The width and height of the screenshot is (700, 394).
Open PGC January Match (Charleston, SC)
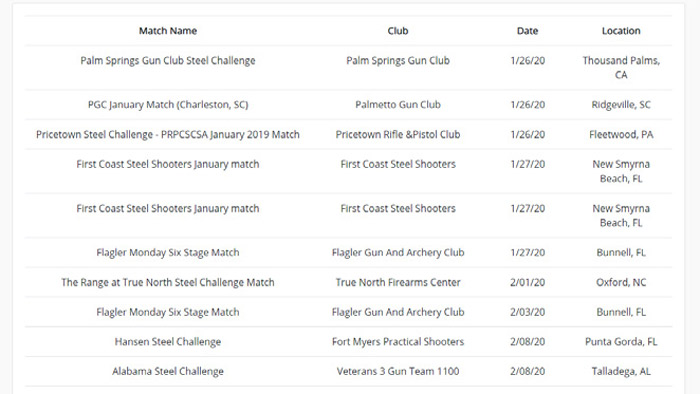[x=168, y=105]
